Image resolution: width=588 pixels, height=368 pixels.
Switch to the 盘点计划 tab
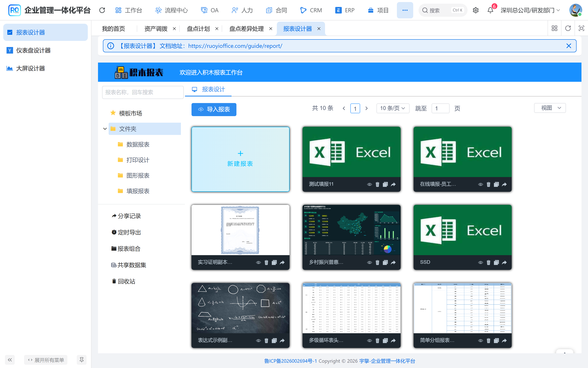198,29
